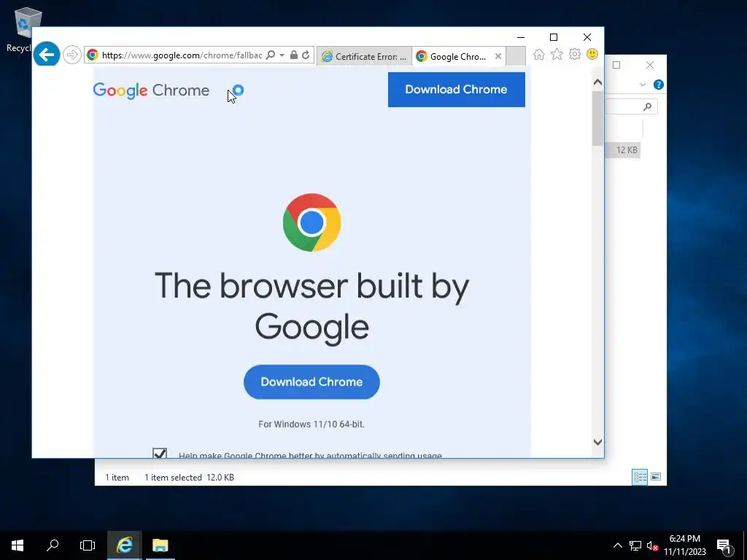Open the address bar autocomplete dropdown arrow

pyautogui.click(x=282, y=55)
